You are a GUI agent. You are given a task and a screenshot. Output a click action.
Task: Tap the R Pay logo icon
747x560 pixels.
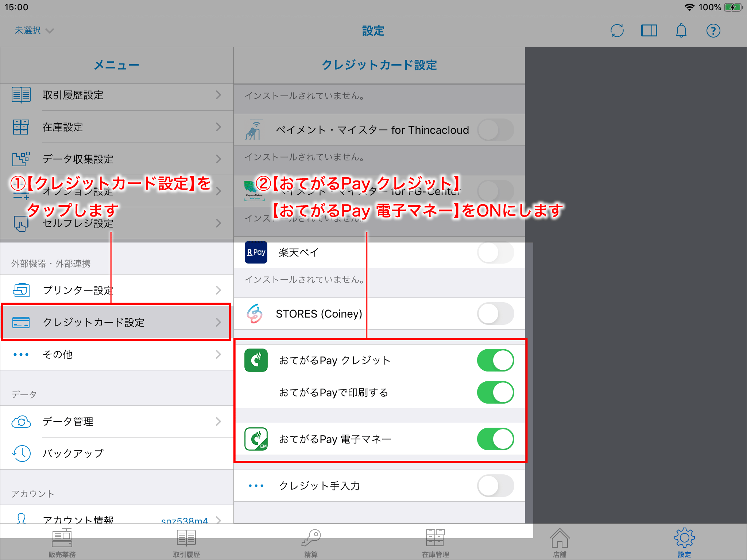click(256, 252)
